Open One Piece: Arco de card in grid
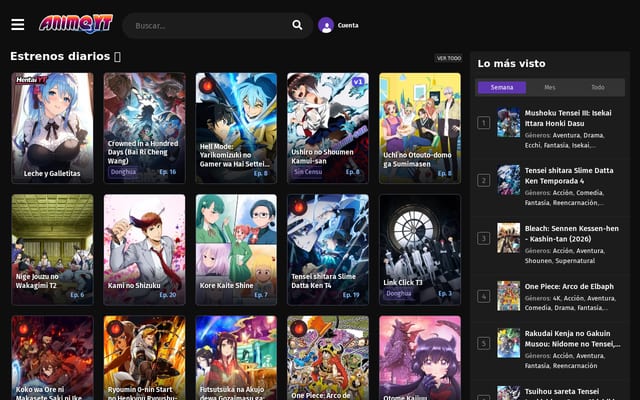 click(328, 358)
